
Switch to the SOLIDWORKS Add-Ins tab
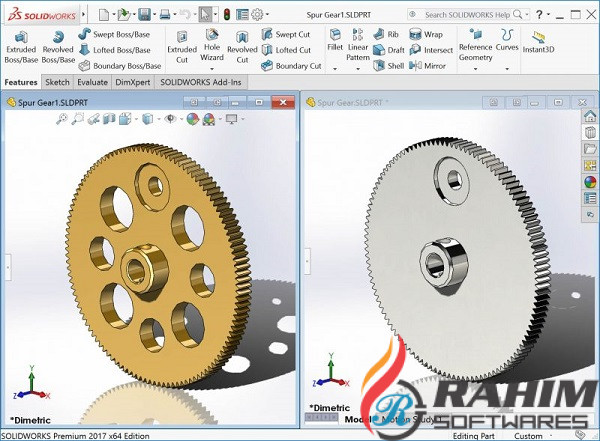(201, 82)
